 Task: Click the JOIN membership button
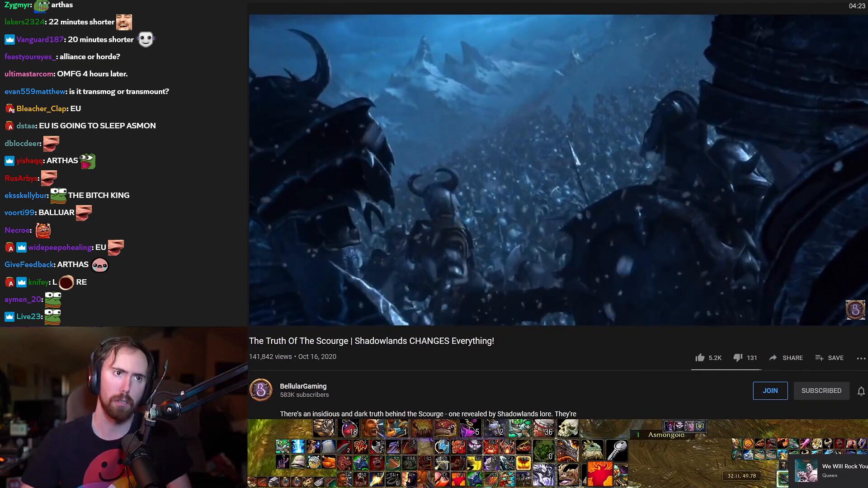tap(770, 390)
